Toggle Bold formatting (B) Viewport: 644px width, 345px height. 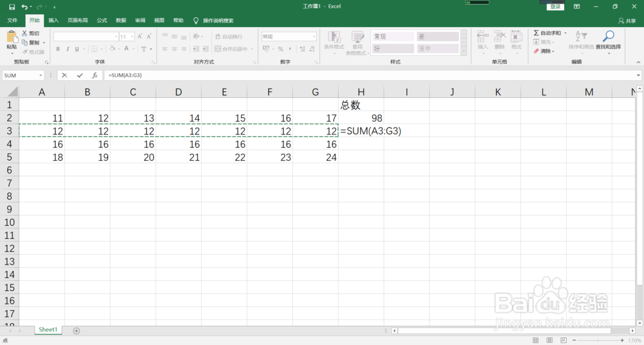point(58,49)
